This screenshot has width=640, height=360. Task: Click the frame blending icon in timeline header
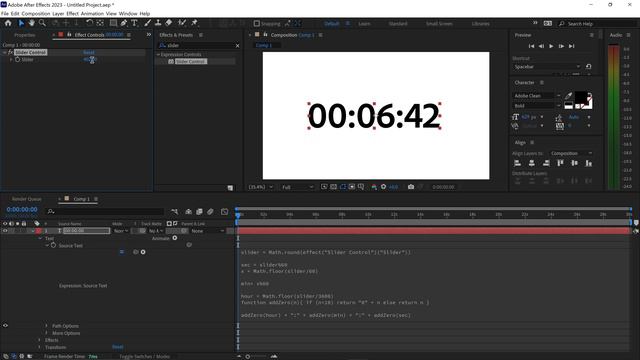point(199,211)
